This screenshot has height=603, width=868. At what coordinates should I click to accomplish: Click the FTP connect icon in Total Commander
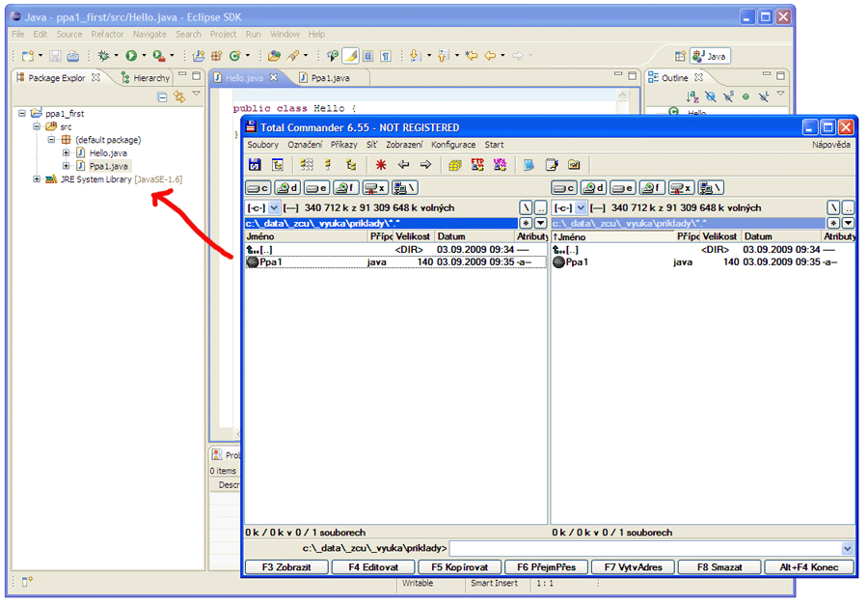click(x=477, y=164)
